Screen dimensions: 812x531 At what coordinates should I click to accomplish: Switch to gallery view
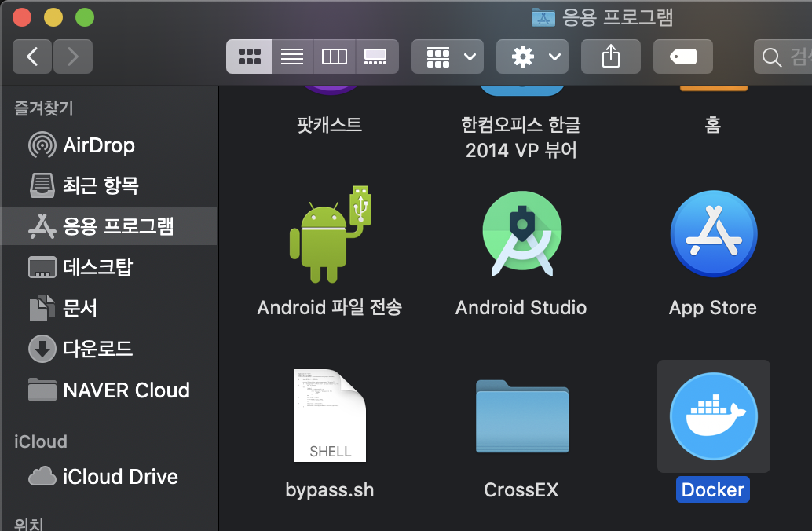pyautogui.click(x=376, y=57)
